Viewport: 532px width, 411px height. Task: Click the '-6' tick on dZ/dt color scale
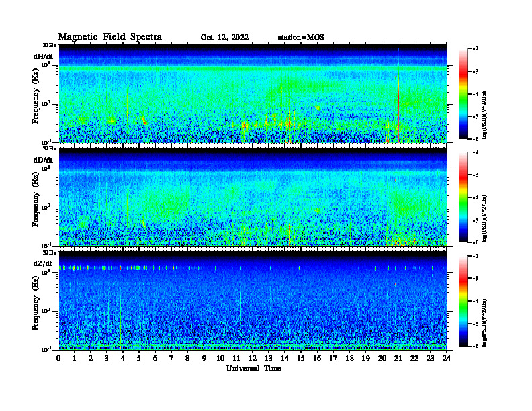point(476,346)
